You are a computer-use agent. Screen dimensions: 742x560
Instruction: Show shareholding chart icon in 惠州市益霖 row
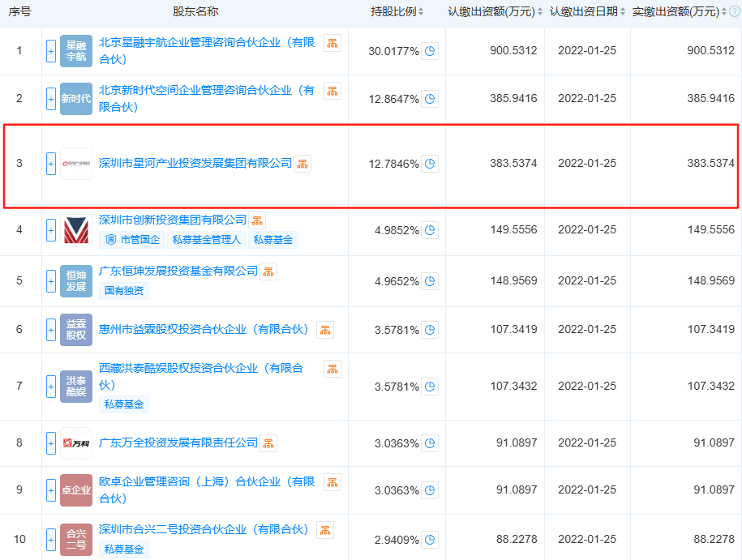pos(430,330)
